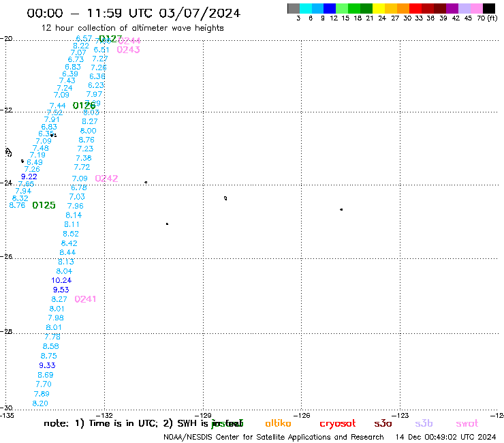Click the wave height value 8.00
Viewport: 504px width, 443px height.
(88, 131)
